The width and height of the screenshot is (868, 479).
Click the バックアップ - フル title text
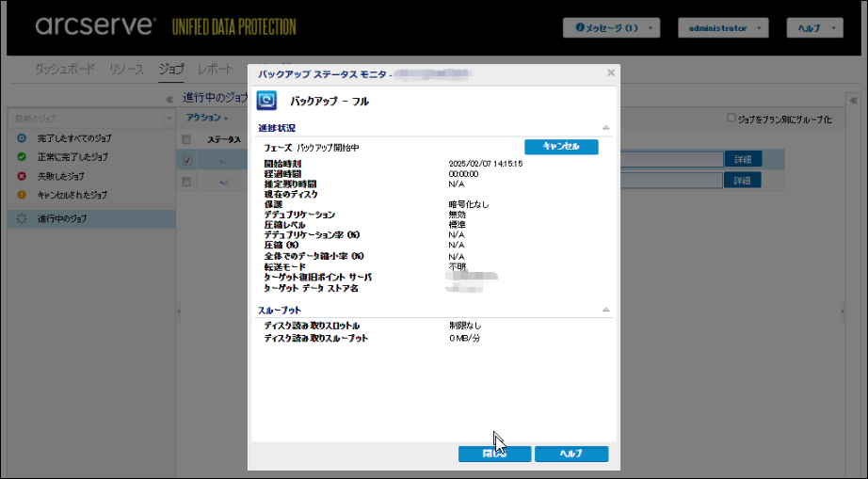330,102
